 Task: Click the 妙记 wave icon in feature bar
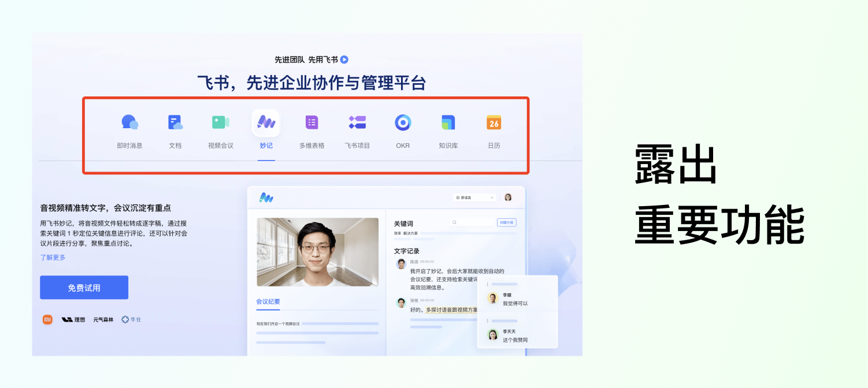click(266, 122)
